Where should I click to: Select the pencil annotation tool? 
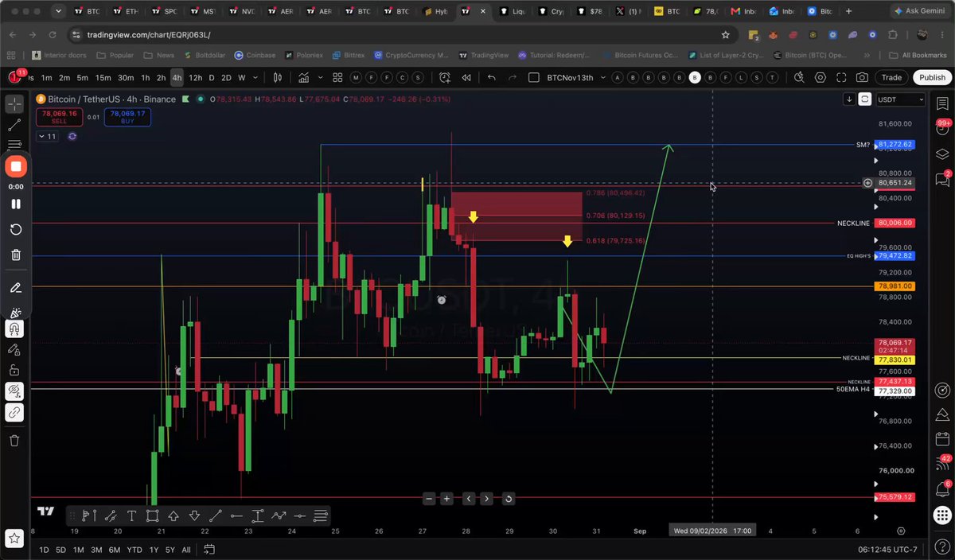click(16, 287)
